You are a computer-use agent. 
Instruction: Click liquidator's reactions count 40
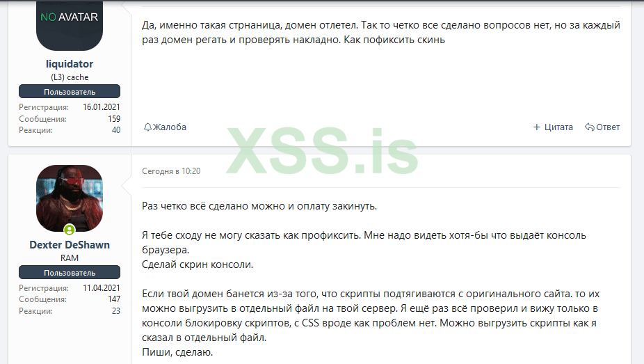coord(116,130)
